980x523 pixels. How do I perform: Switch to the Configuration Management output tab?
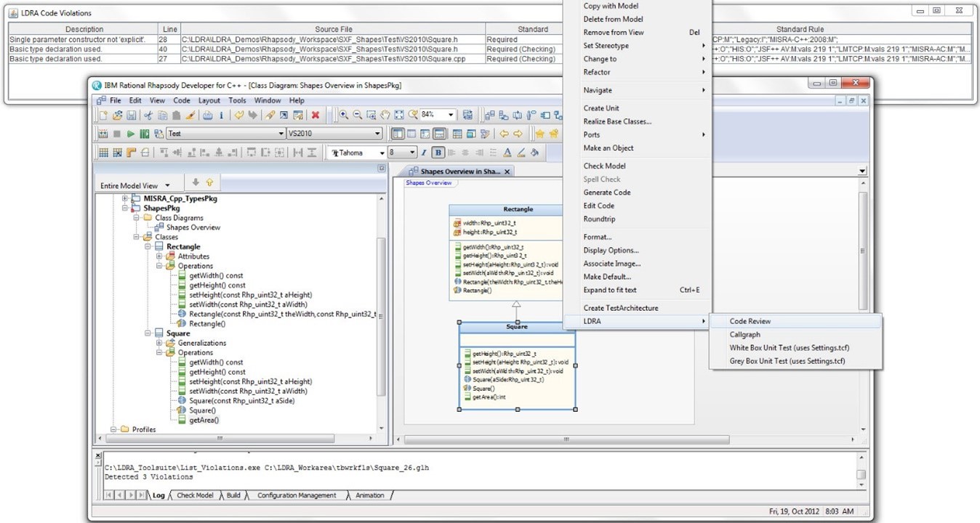point(297,495)
